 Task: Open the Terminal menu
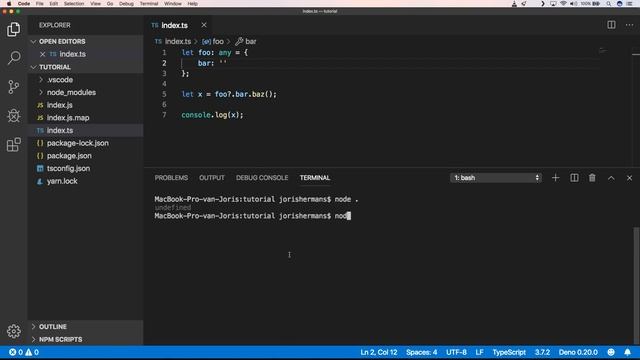pyautogui.click(x=149, y=3)
